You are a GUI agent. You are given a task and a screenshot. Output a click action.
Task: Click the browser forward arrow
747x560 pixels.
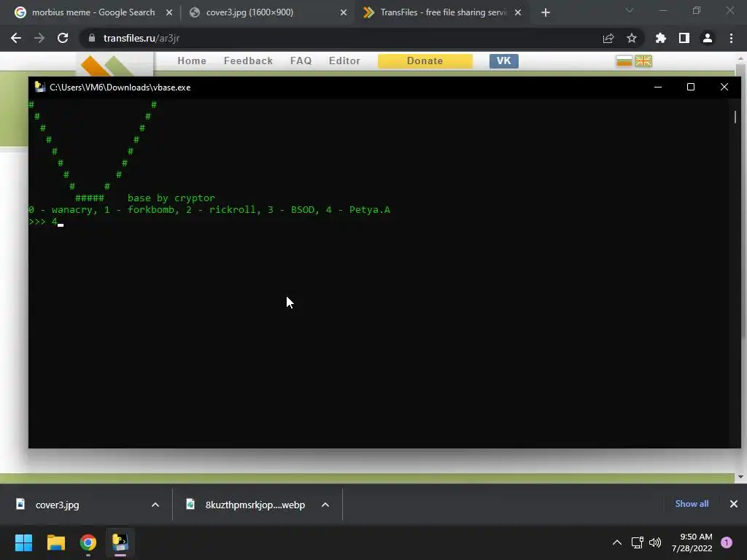(x=39, y=38)
